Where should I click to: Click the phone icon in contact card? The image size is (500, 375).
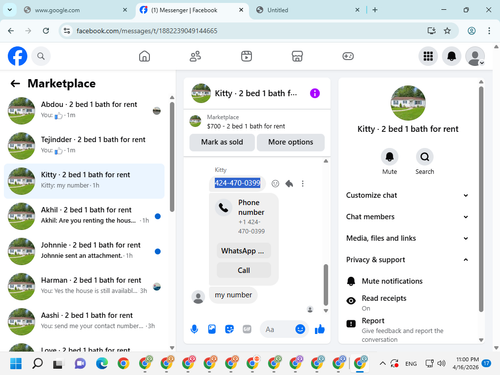click(x=223, y=208)
